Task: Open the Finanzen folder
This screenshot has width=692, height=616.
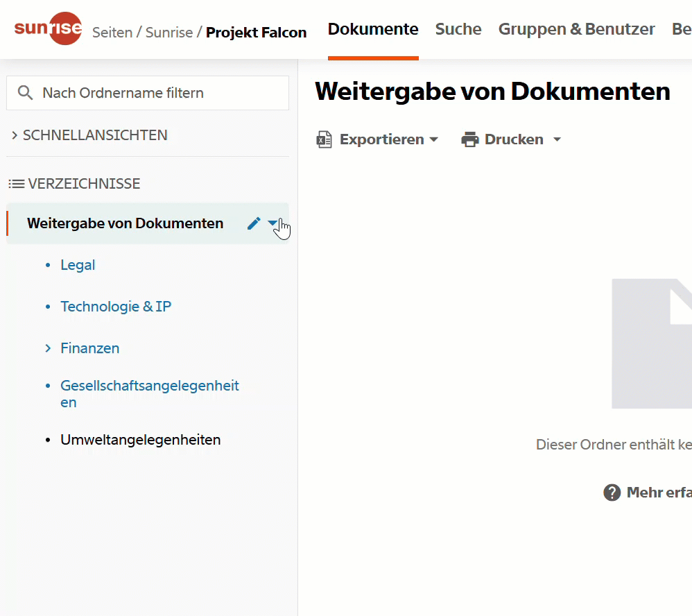Action: 89,348
